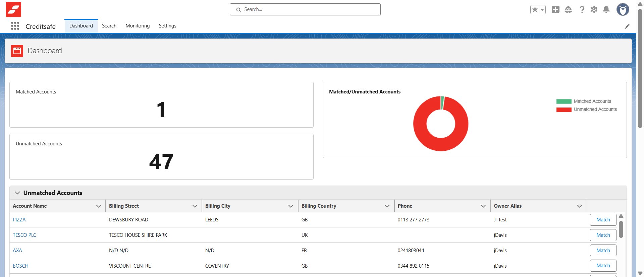Open the PIZZA account link
644x277 pixels.
coord(19,220)
